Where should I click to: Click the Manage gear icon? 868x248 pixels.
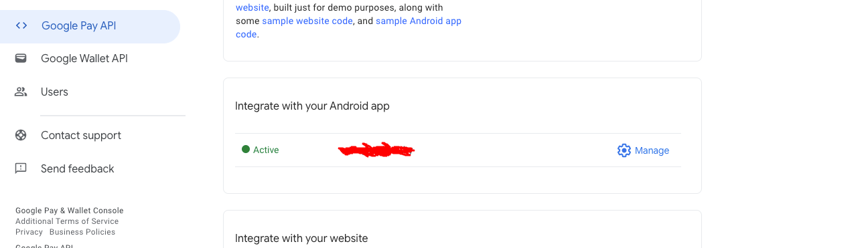tap(624, 150)
